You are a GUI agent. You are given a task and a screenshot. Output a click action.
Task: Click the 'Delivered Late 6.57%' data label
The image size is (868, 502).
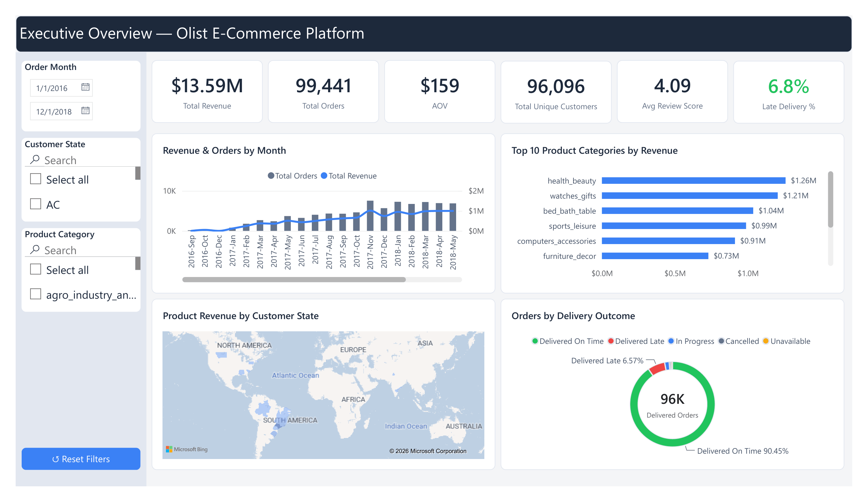(607, 361)
